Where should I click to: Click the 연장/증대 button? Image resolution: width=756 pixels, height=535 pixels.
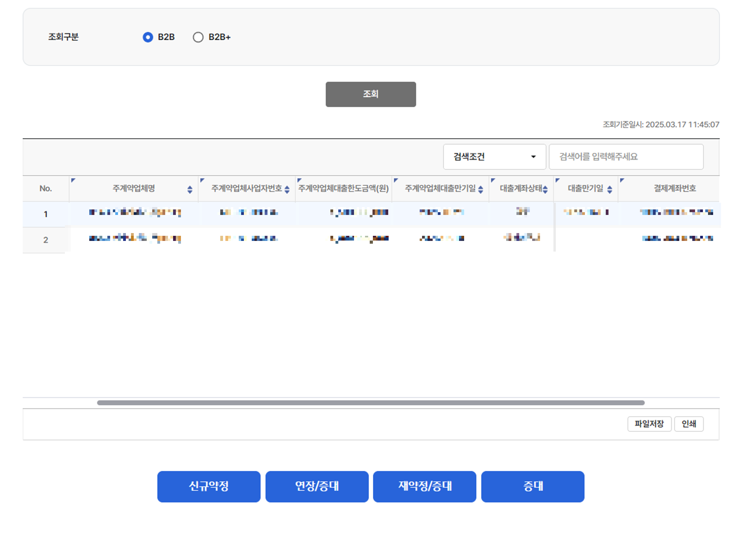coord(317,486)
